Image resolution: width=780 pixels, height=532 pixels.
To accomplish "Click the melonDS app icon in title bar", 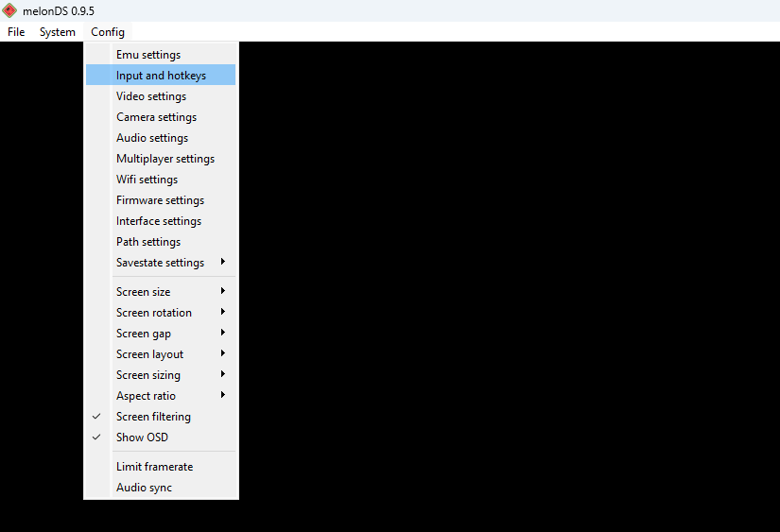I will click(x=9, y=10).
